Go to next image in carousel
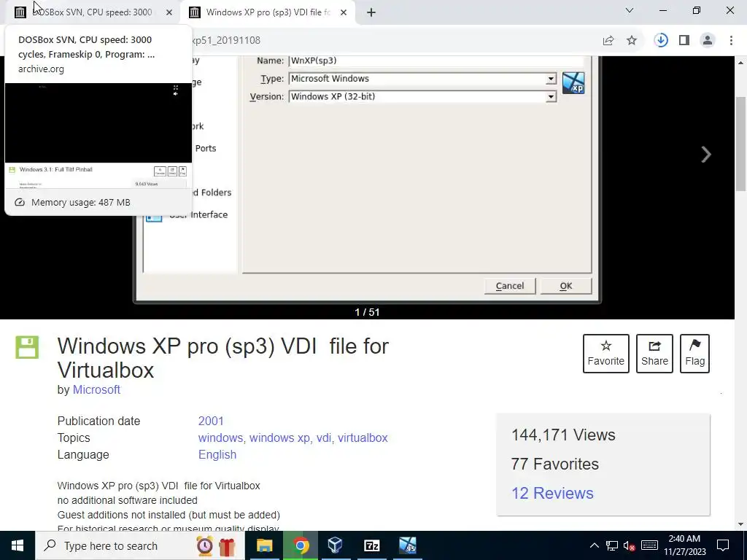The width and height of the screenshot is (747, 560). pyautogui.click(x=706, y=155)
